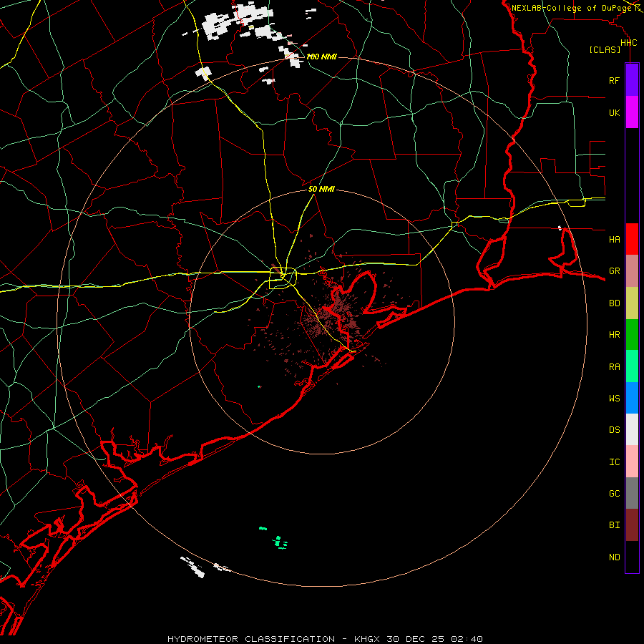Click the RF purple legend swatch
This screenshot has width=644, height=644.
click(x=632, y=80)
